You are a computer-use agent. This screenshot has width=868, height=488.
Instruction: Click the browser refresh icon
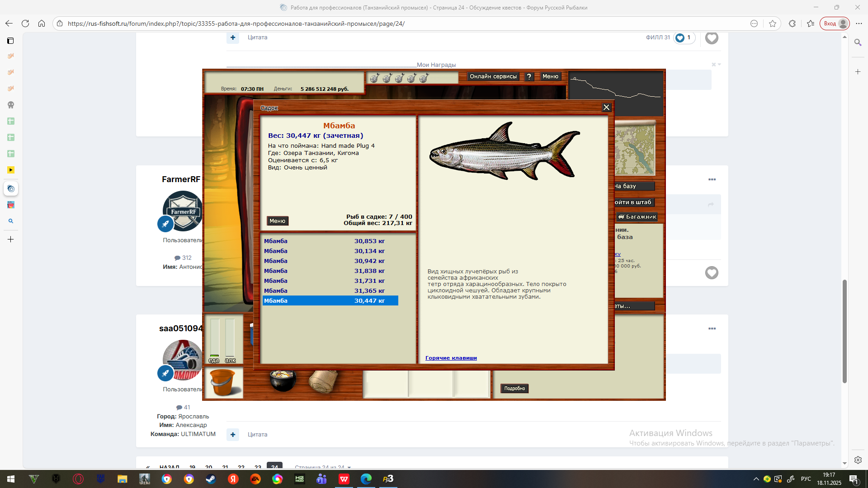pos(25,23)
